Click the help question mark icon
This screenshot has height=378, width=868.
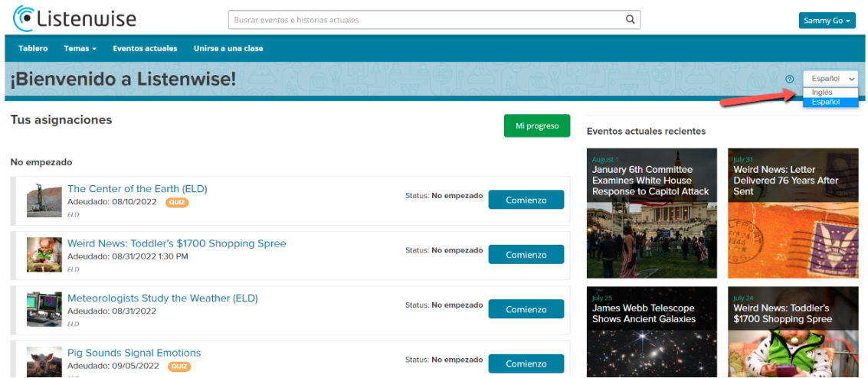(789, 79)
